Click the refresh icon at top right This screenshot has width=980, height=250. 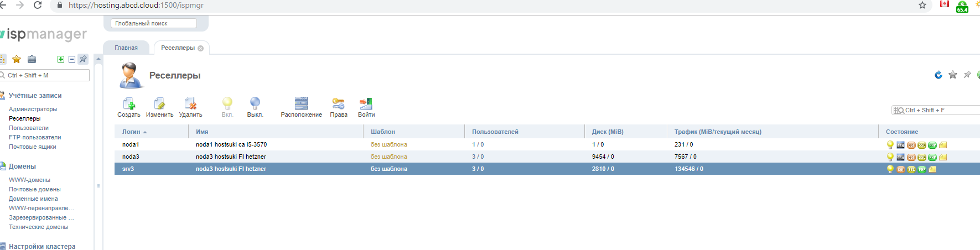938,75
